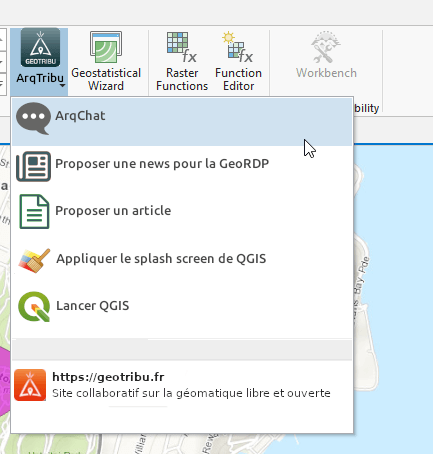Viewport: 433px width, 454px height.
Task: Click the Raster Functions label text
Action: click(182, 79)
